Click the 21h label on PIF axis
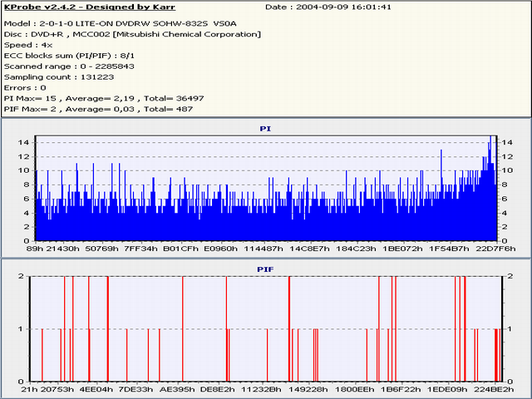The width and height of the screenshot is (532, 399). point(29,388)
